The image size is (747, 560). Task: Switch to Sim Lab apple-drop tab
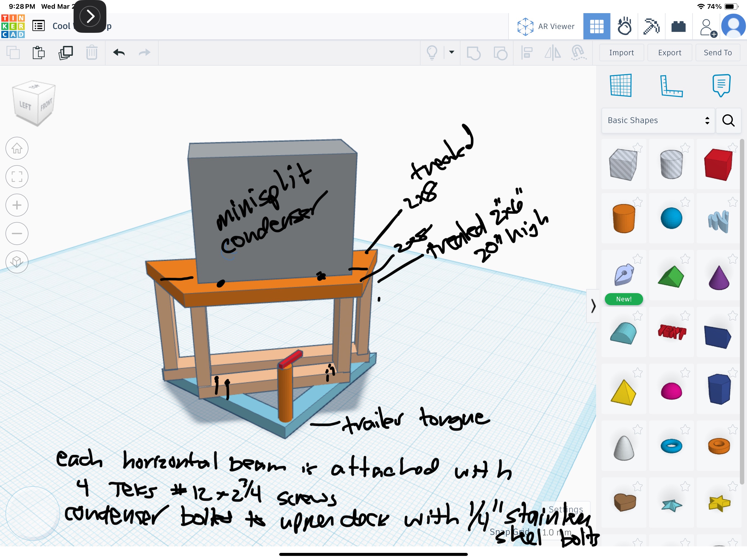[624, 26]
